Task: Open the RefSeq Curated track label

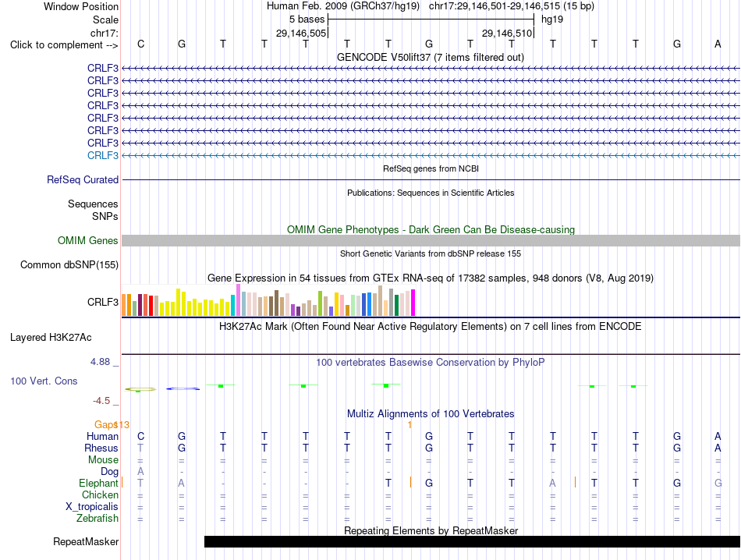Action: (x=83, y=179)
